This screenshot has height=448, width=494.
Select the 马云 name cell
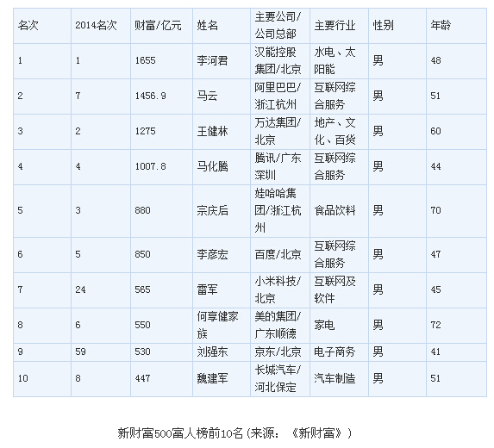[x=222, y=96]
